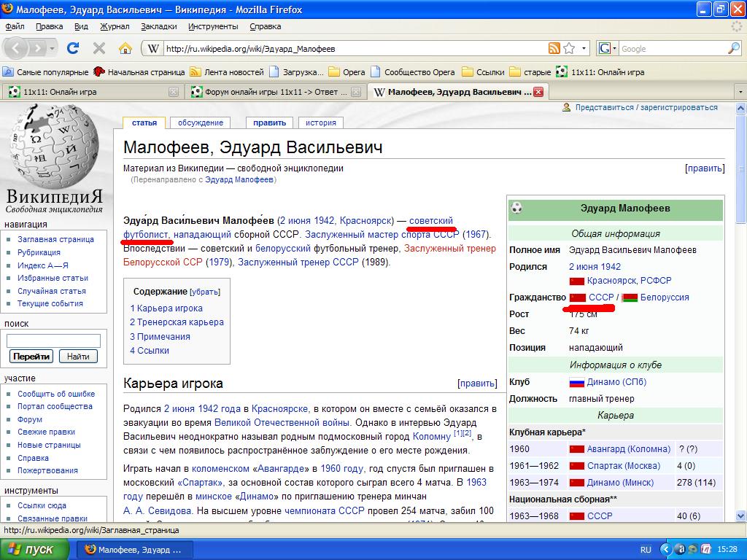The height and width of the screenshot is (560, 747).
Task: Open the Start menu пуск button
Action: (33, 549)
